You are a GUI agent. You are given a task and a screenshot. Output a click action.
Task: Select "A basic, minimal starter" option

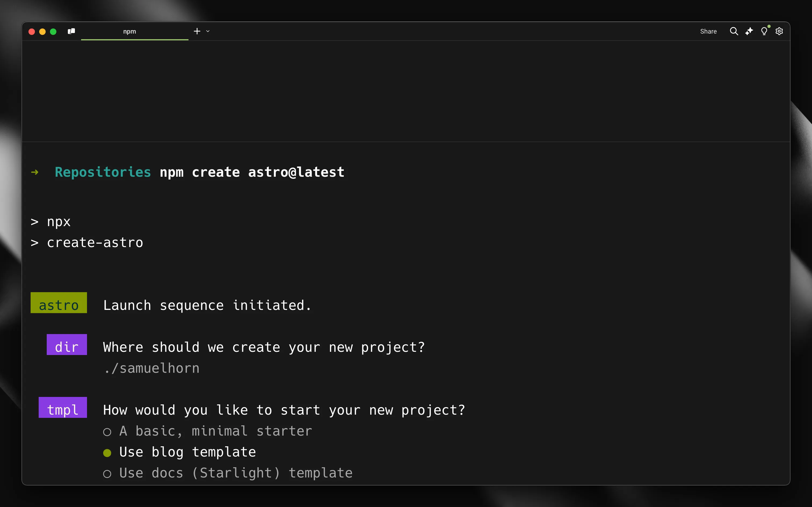click(215, 431)
